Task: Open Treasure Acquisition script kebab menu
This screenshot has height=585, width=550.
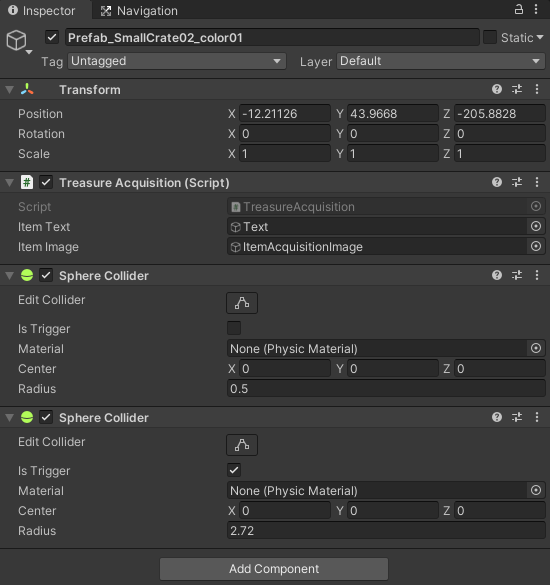Action: (537, 182)
